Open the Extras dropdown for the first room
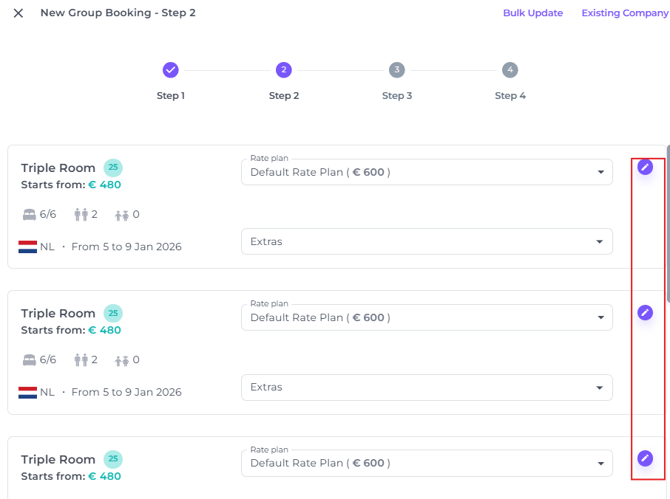670x499 pixels. coord(426,242)
